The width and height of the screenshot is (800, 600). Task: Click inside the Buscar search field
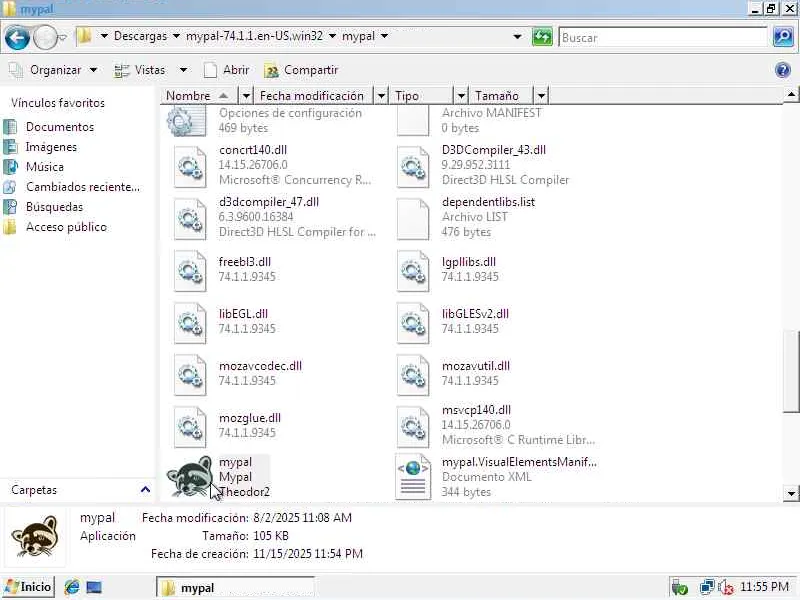point(663,37)
